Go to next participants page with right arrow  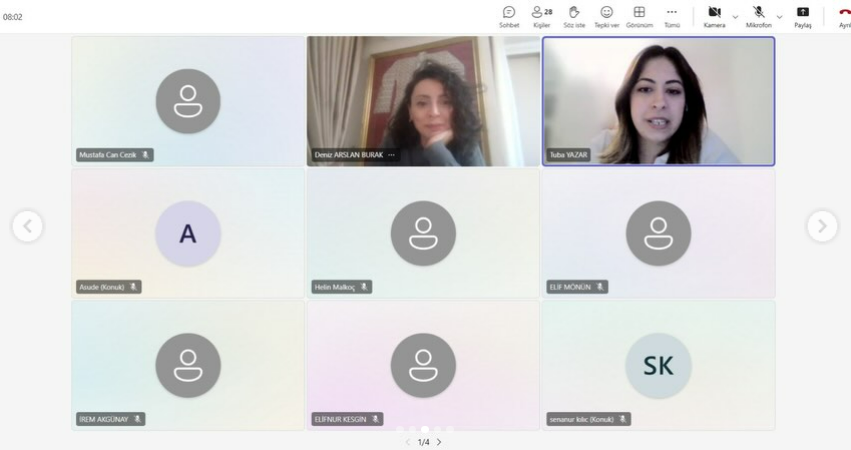pos(822,227)
